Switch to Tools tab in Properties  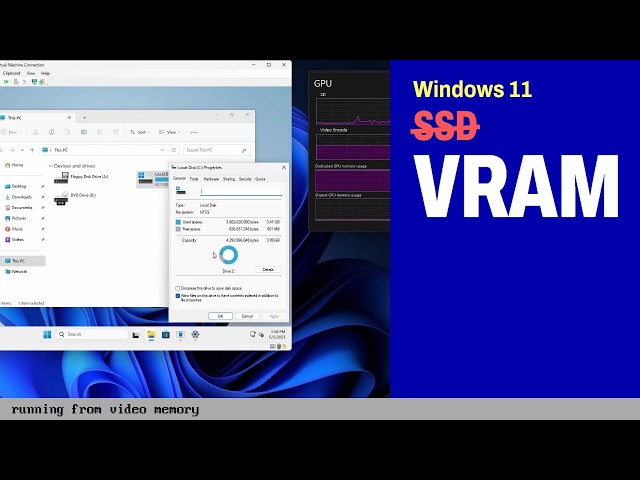click(194, 179)
